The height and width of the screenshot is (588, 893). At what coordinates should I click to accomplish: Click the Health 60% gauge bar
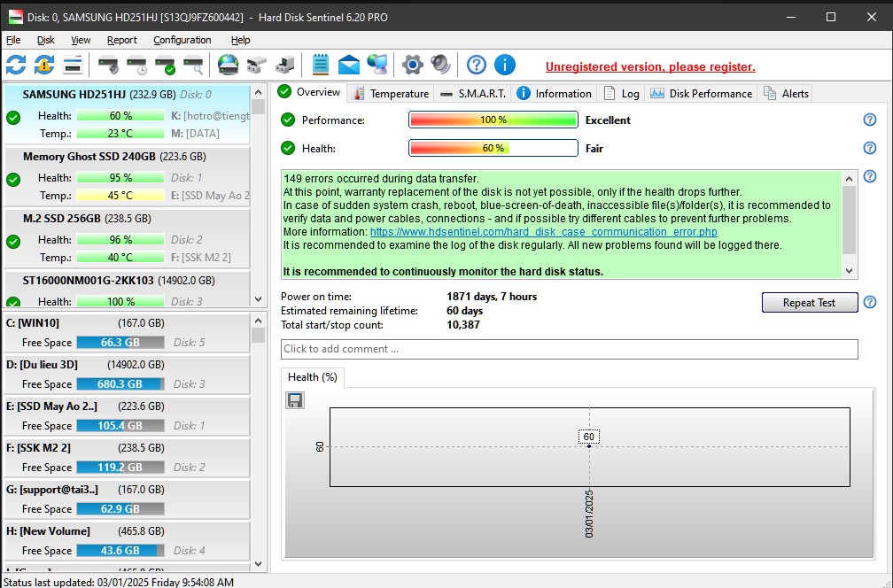click(493, 148)
